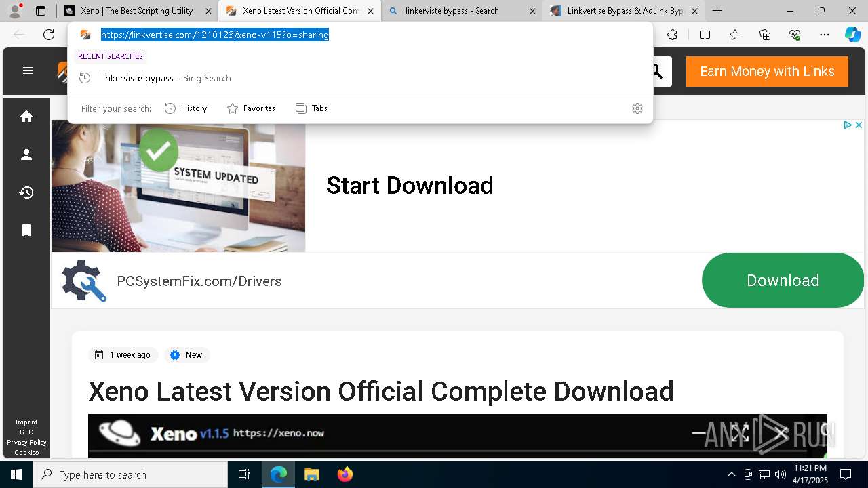The height and width of the screenshot is (488, 868).
Task: Open AdChoices triangle icon on ad
Action: [847, 125]
